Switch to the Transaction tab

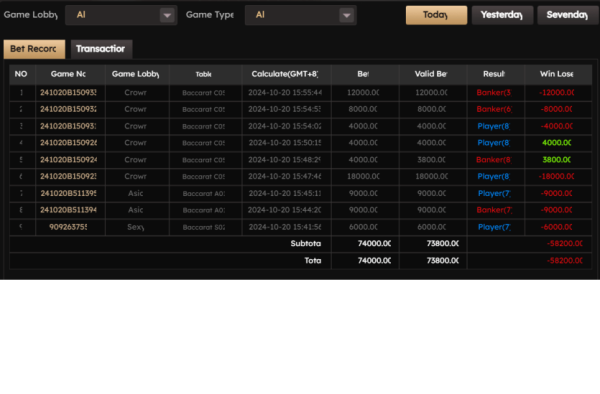pos(101,49)
